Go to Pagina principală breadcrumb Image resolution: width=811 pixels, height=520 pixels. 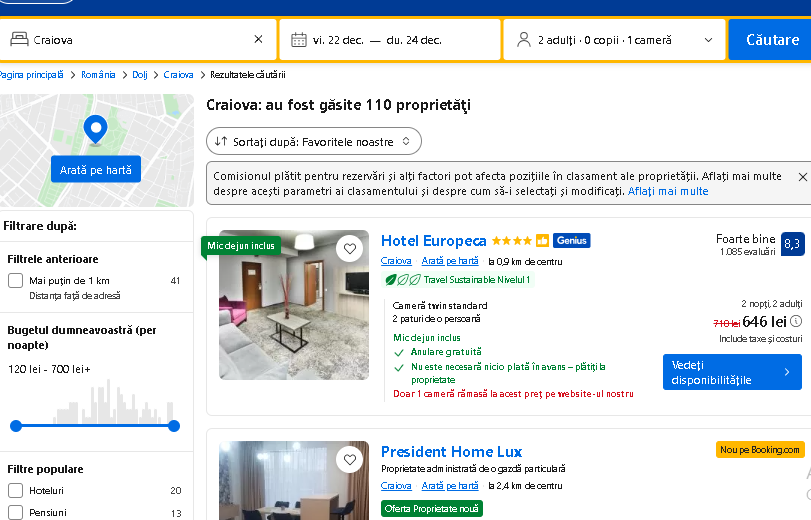31,75
